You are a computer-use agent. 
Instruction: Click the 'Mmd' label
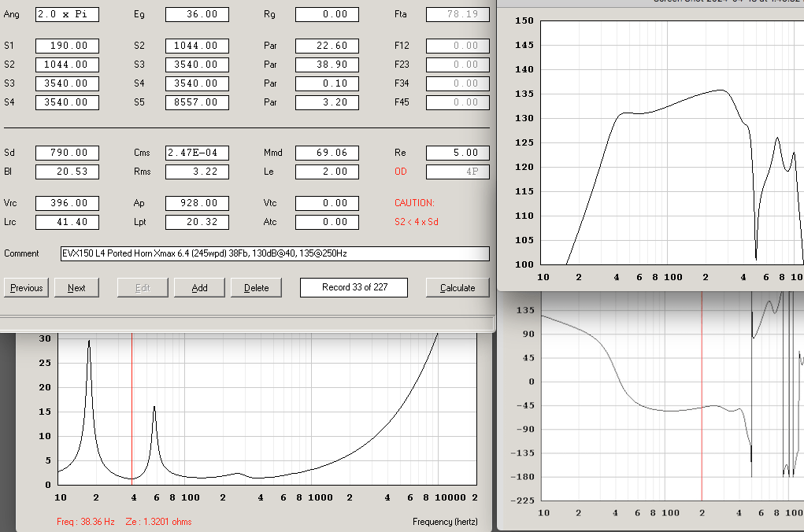(272, 153)
